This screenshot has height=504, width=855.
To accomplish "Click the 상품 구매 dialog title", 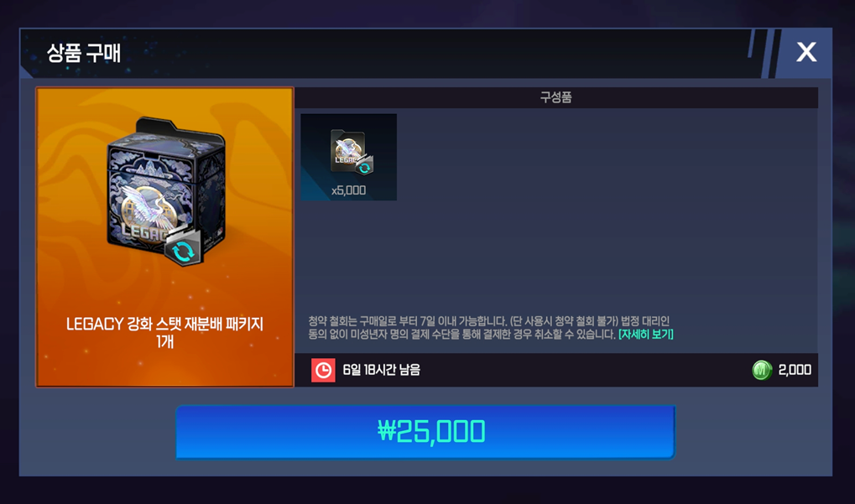I will coord(83,53).
